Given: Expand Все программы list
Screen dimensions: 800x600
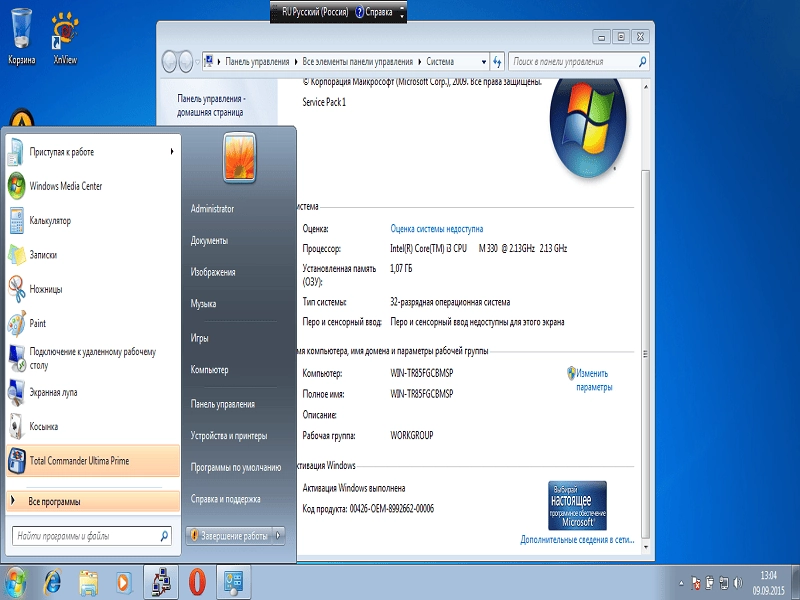Looking at the screenshot, I should click(93, 501).
